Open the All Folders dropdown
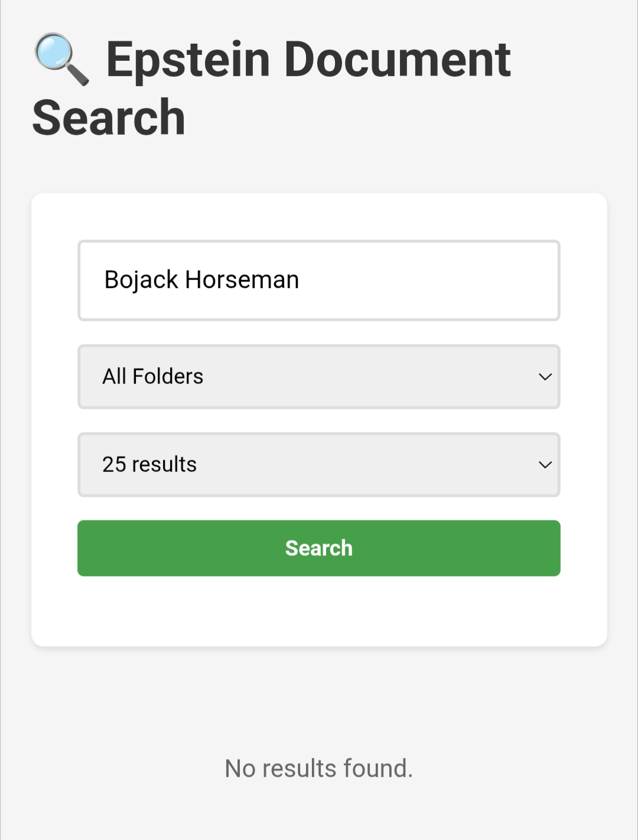 319,377
